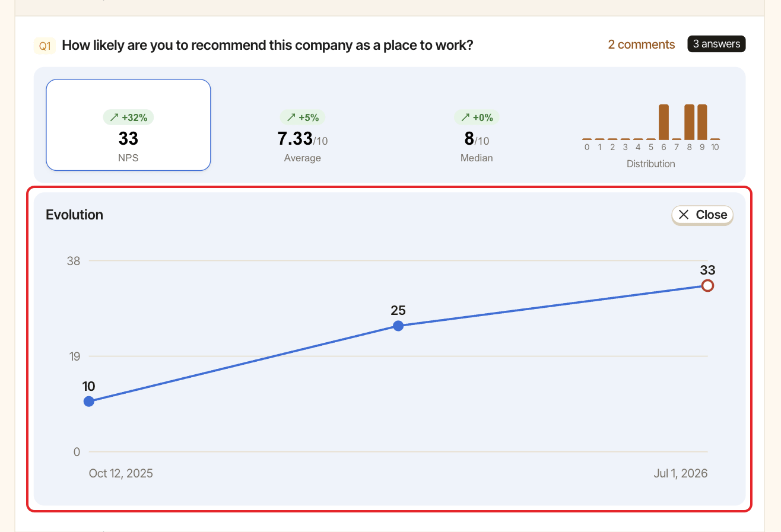Open the Distribution bar chart
Viewport: 781px width, 532px height.
coord(651,135)
